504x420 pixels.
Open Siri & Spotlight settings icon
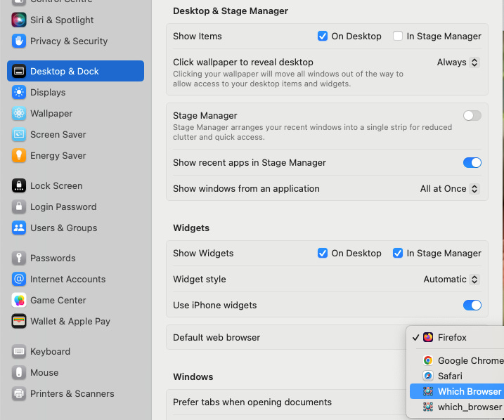[x=19, y=20]
